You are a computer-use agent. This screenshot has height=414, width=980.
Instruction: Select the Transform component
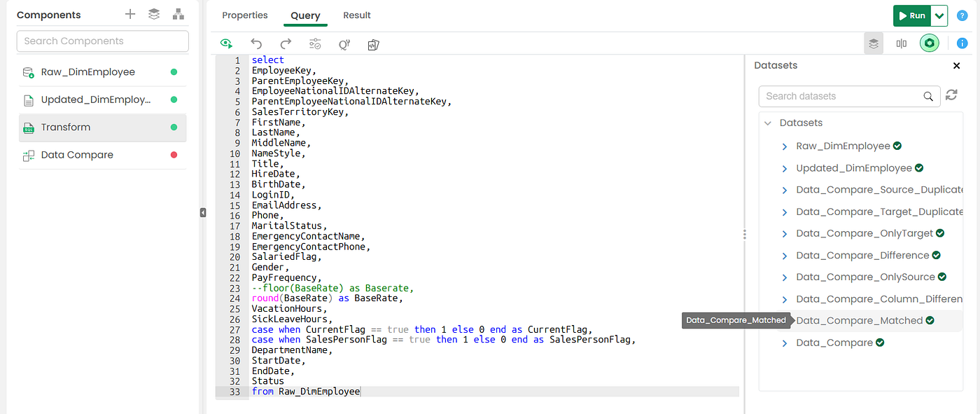click(x=102, y=127)
